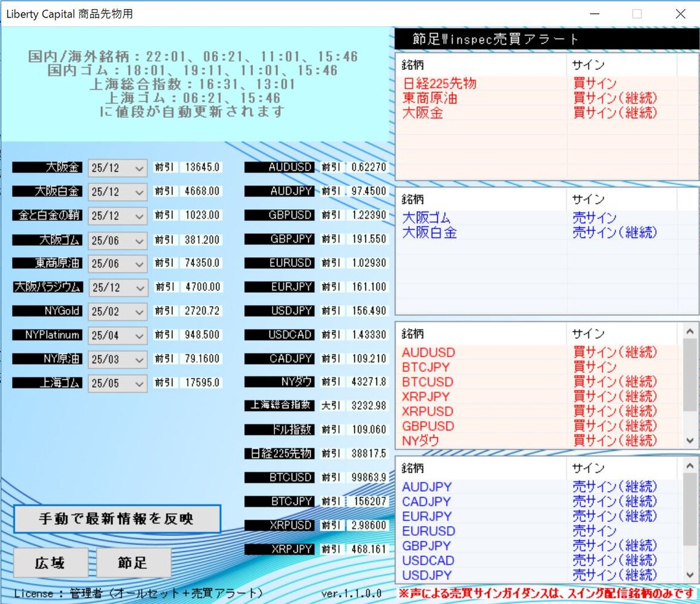Image resolution: width=700 pixels, height=604 pixels.
Task: Open the 大阪金 contract month dropdown
Action: 117,168
